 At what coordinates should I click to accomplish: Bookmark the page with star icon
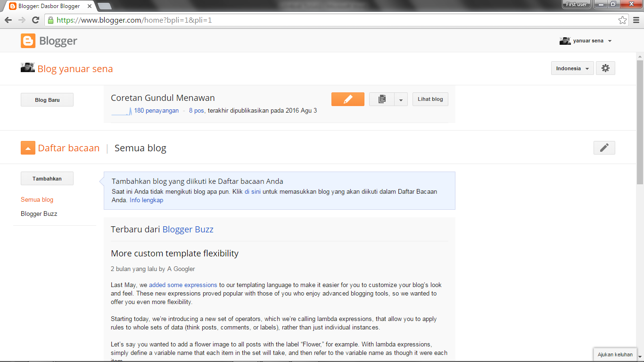(x=623, y=20)
